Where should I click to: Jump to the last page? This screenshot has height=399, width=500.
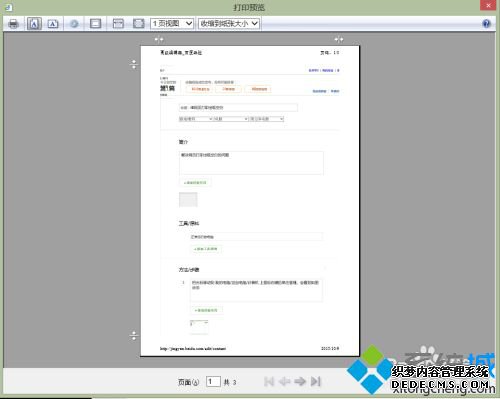tap(316, 381)
